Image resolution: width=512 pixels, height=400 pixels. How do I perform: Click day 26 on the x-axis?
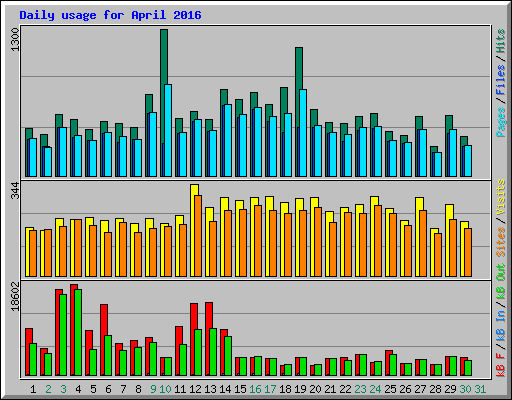click(x=405, y=389)
